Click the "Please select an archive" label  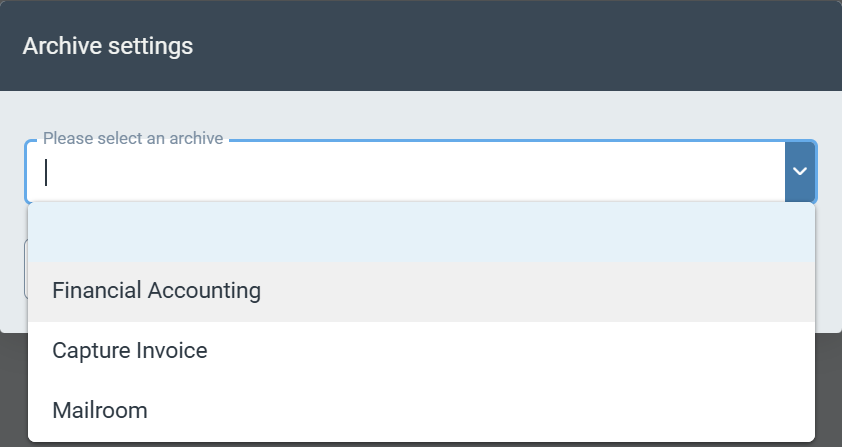(x=133, y=139)
